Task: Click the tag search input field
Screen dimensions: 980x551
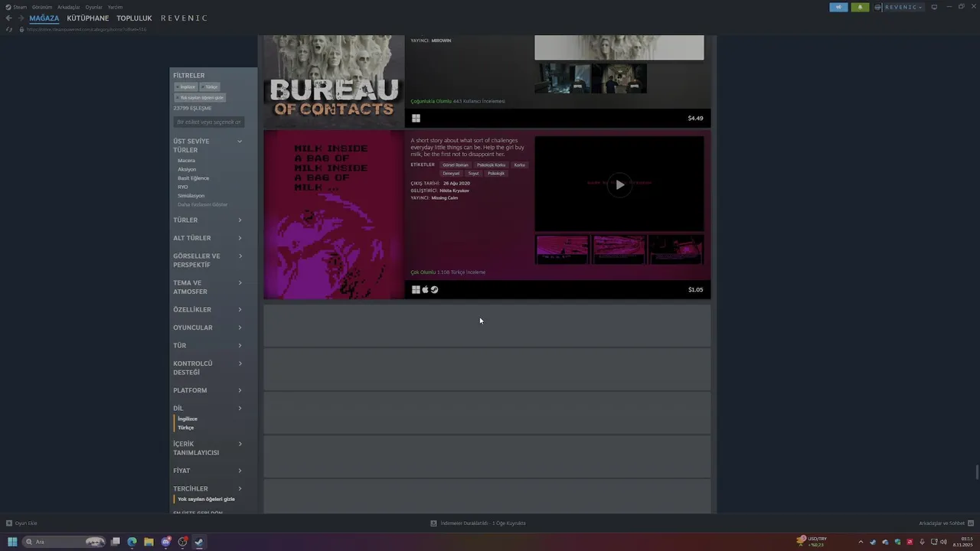Action: click(209, 122)
